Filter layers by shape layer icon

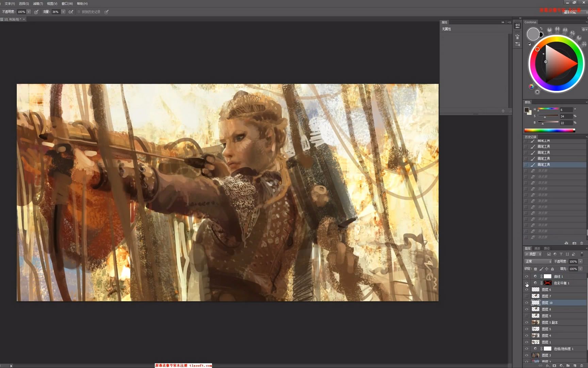click(567, 254)
